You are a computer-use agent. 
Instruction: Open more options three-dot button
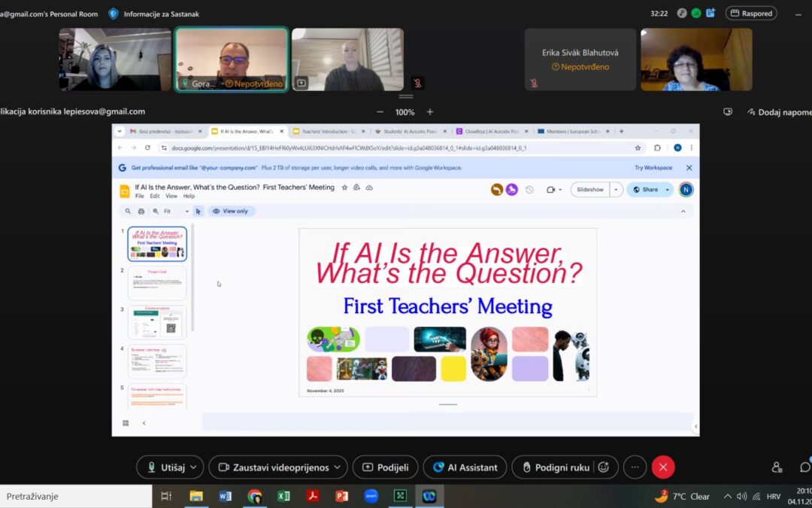click(x=635, y=467)
